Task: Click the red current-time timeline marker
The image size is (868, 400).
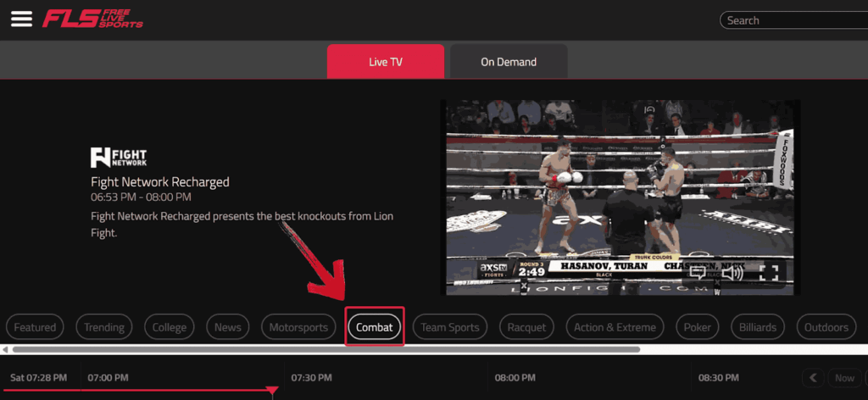Action: tap(272, 391)
